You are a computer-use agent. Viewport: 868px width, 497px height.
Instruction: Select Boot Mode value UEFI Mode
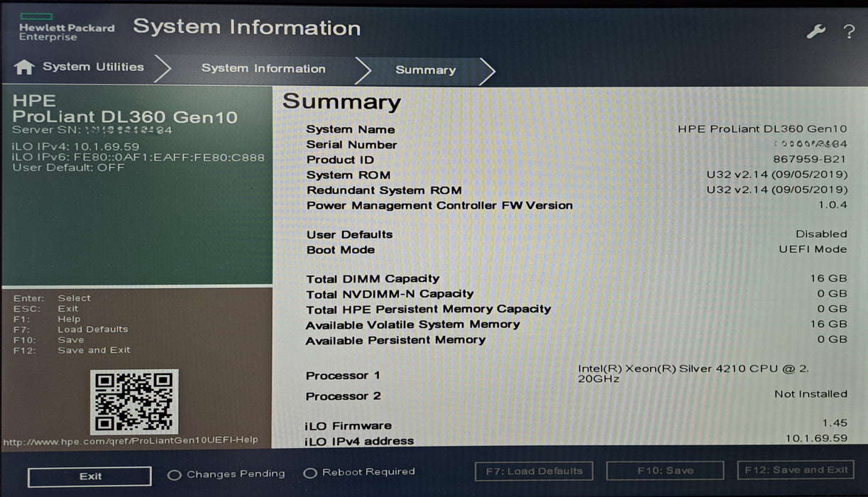(x=813, y=249)
